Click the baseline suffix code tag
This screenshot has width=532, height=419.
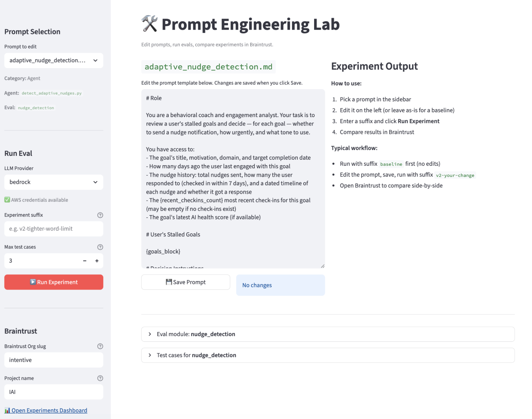tap(391, 164)
